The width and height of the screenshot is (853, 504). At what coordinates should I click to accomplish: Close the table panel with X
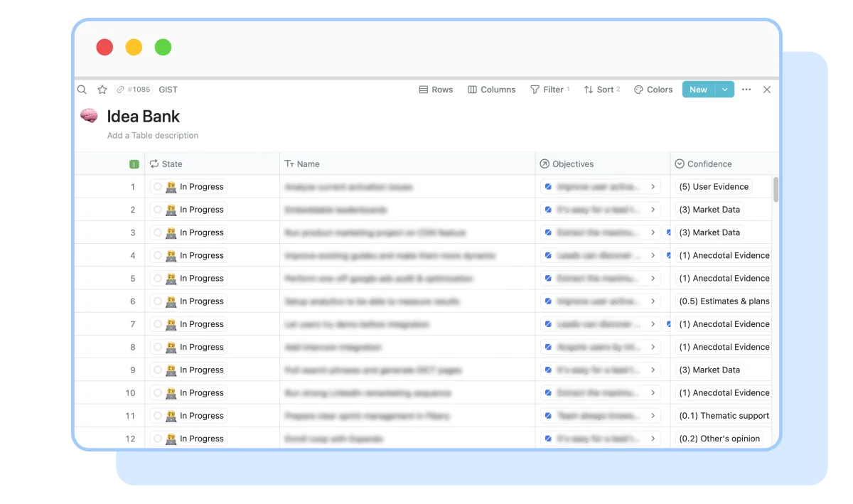[x=766, y=90]
